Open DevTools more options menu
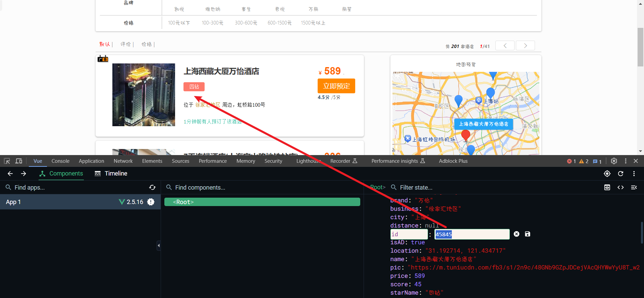 click(x=626, y=161)
